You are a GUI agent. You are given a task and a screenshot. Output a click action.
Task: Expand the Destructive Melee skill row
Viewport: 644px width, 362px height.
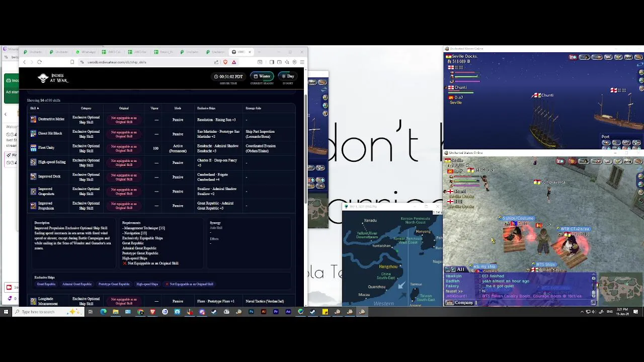[161, 120]
